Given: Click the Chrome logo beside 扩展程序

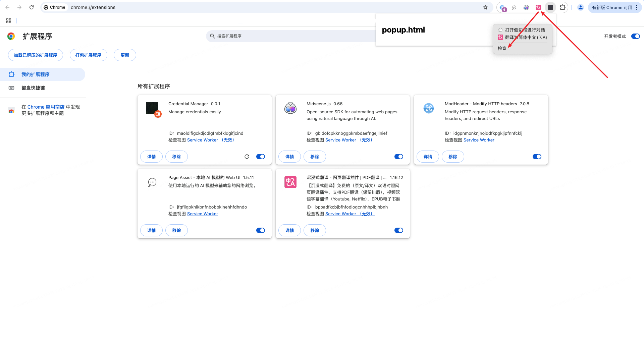Looking at the screenshot, I should 11,36.
